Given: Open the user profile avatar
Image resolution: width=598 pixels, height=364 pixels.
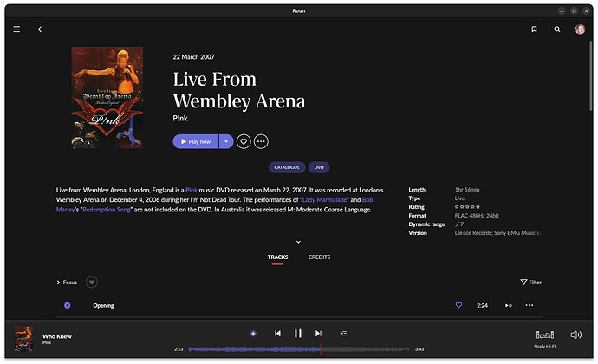Looking at the screenshot, I should pyautogui.click(x=580, y=29).
